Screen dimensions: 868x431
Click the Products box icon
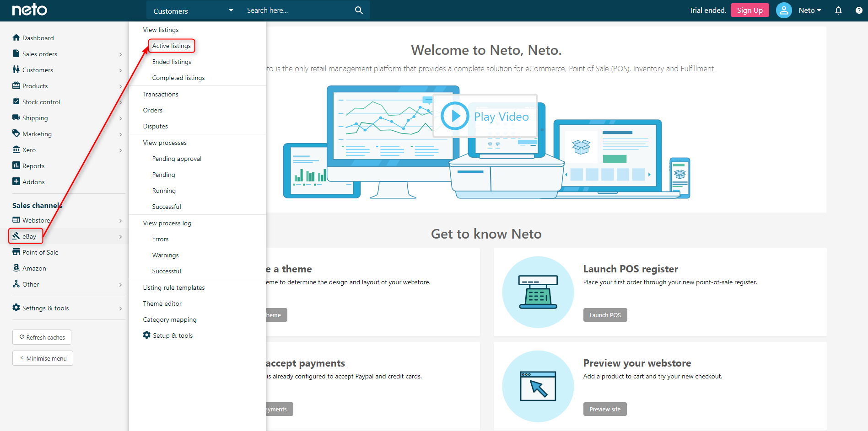pyautogui.click(x=16, y=85)
